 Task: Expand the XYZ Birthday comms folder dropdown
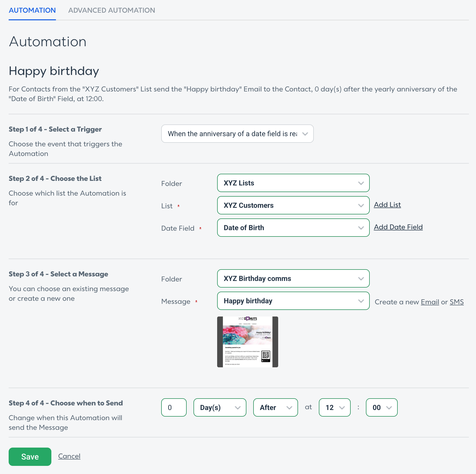tap(293, 278)
